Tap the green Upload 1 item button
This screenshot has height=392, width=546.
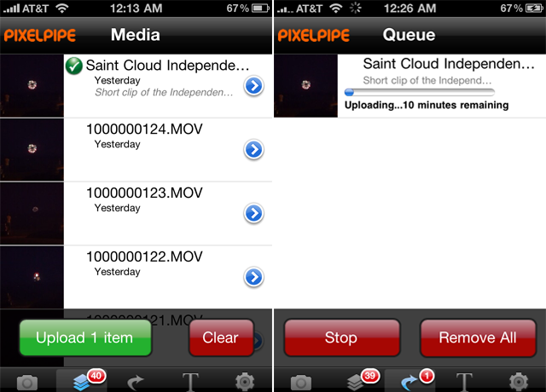85,337
